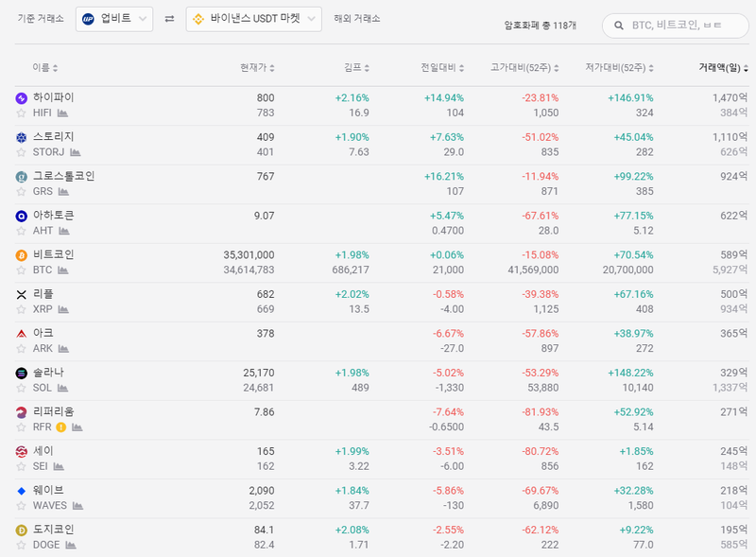Screen dimensions: 756x557
Task: Sort by 이름 column header
Action: pyautogui.click(x=44, y=67)
